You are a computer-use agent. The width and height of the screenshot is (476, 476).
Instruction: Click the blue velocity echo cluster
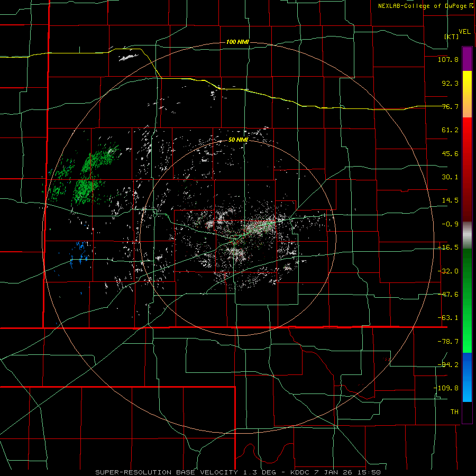(x=79, y=253)
